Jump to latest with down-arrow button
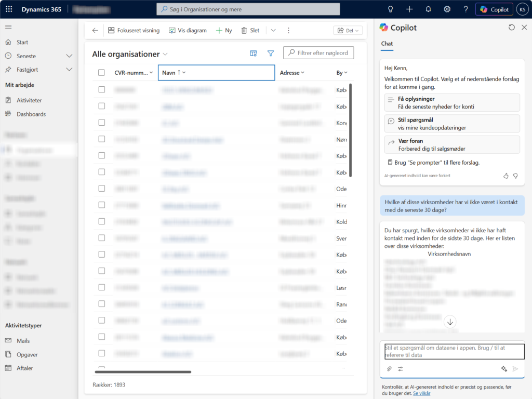 click(450, 322)
